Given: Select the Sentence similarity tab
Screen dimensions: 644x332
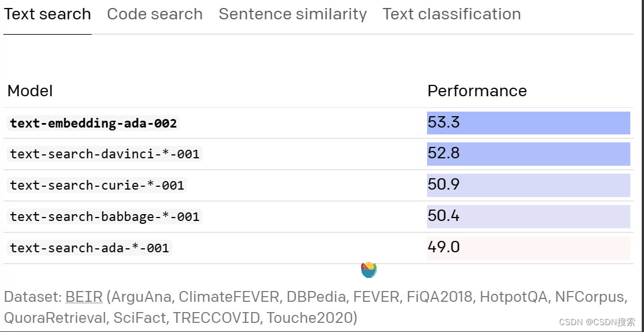Looking at the screenshot, I should click(292, 14).
